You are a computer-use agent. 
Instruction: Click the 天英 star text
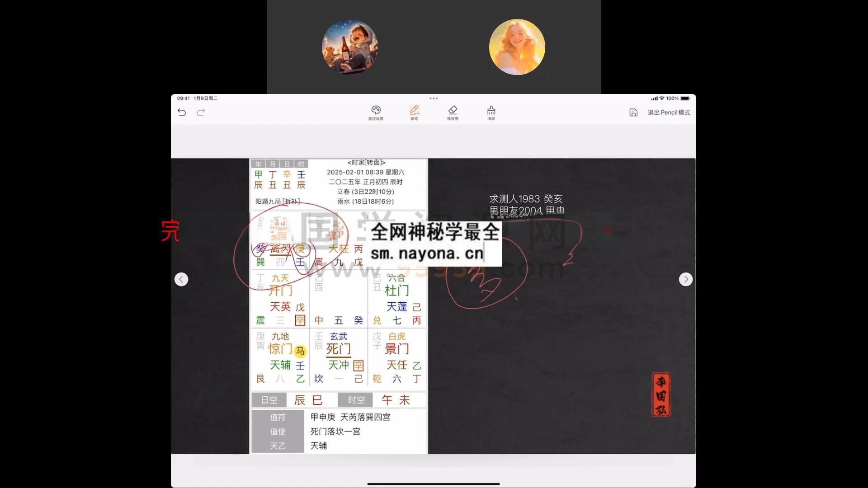(x=280, y=307)
